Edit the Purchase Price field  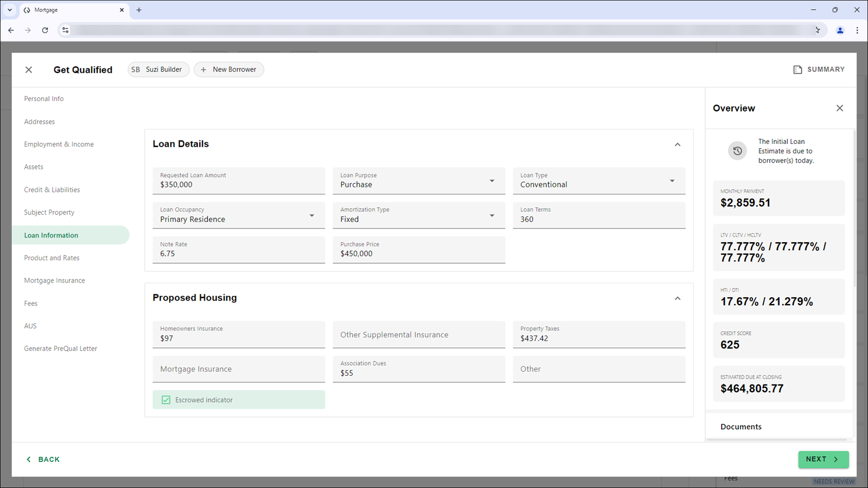[419, 250]
